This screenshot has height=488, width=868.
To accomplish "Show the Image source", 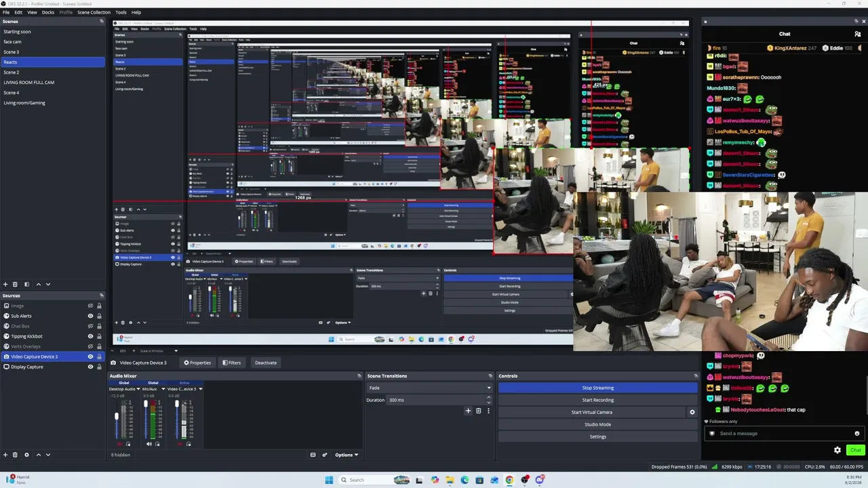I will (90, 306).
